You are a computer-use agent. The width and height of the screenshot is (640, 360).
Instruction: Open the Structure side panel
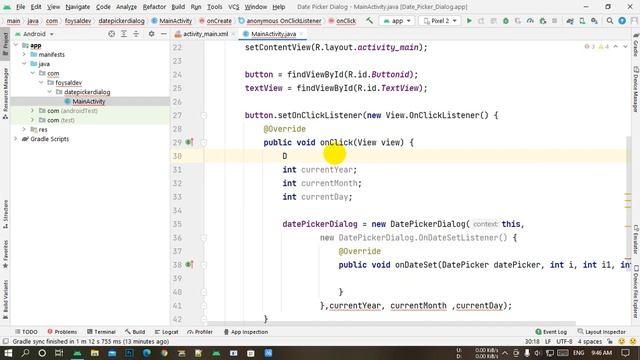[x=5, y=214]
